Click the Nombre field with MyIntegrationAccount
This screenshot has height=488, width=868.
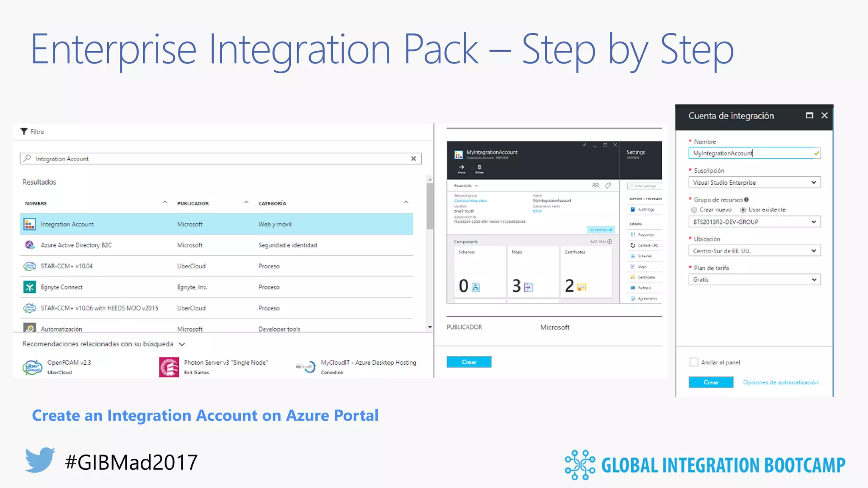(x=754, y=153)
